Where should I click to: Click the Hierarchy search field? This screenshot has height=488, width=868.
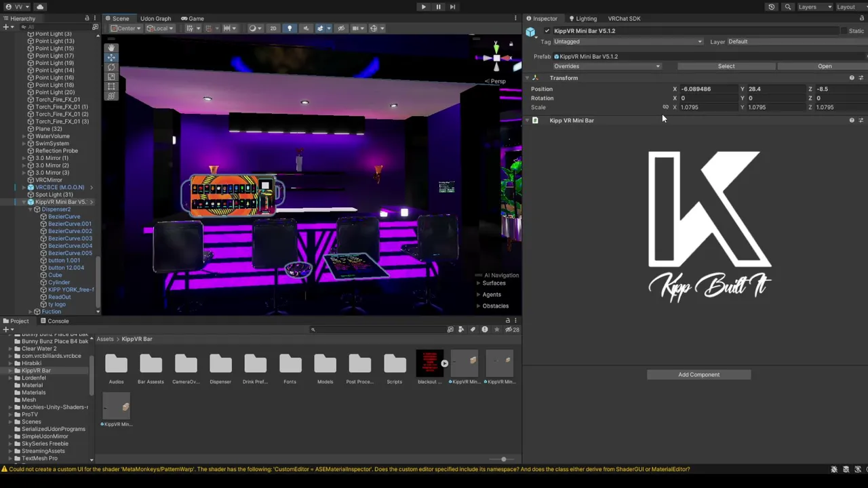click(x=57, y=27)
